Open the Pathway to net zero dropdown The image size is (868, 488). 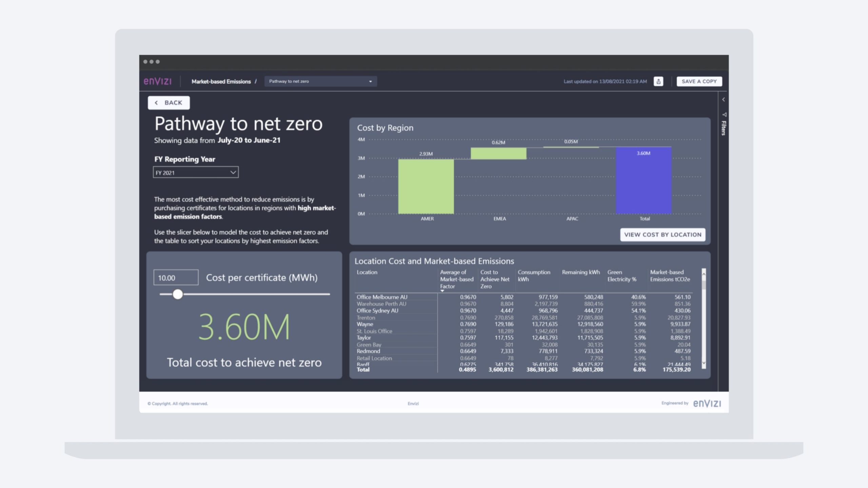[x=320, y=81]
